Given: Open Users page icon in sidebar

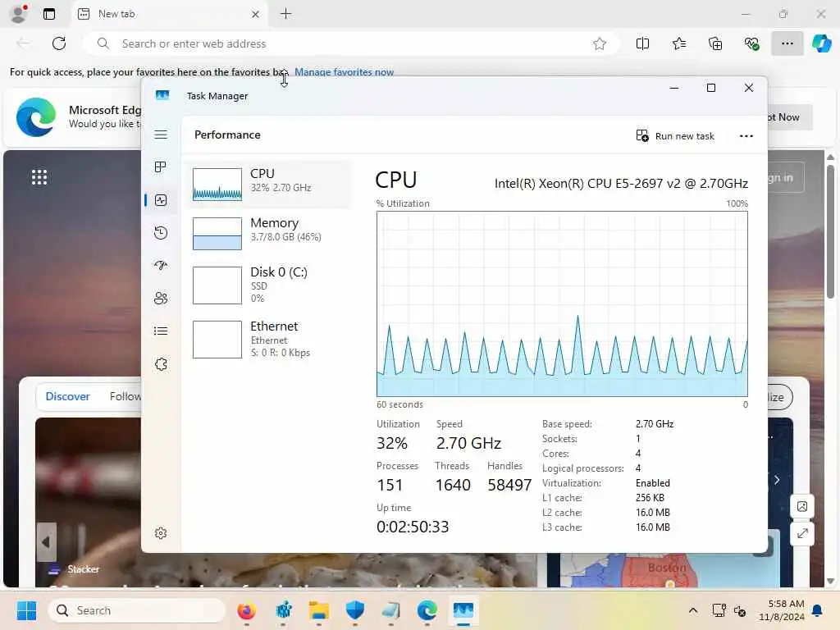Looking at the screenshot, I should click(x=161, y=299).
